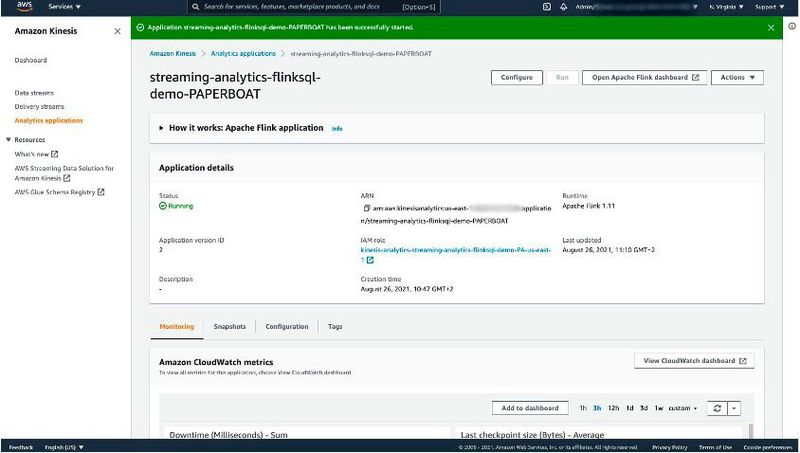Open Data streams in sidebar
The height and width of the screenshot is (453, 800).
(x=34, y=93)
